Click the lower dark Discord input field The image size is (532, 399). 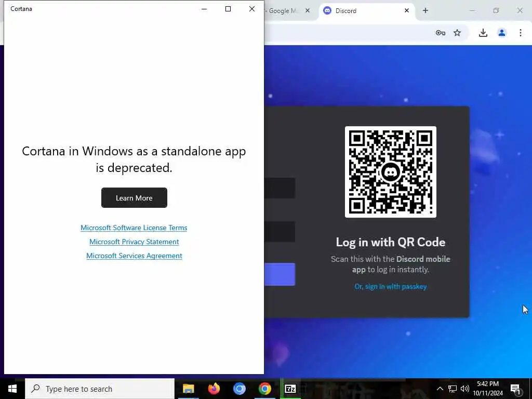(280, 232)
